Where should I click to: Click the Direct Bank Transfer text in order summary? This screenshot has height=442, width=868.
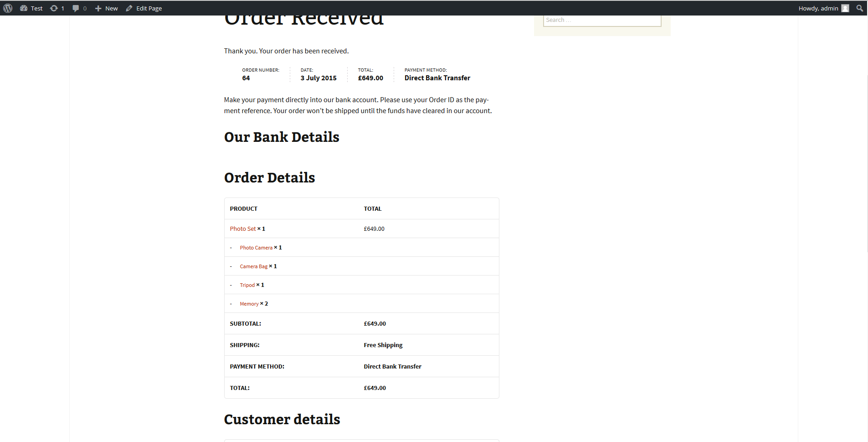click(437, 78)
